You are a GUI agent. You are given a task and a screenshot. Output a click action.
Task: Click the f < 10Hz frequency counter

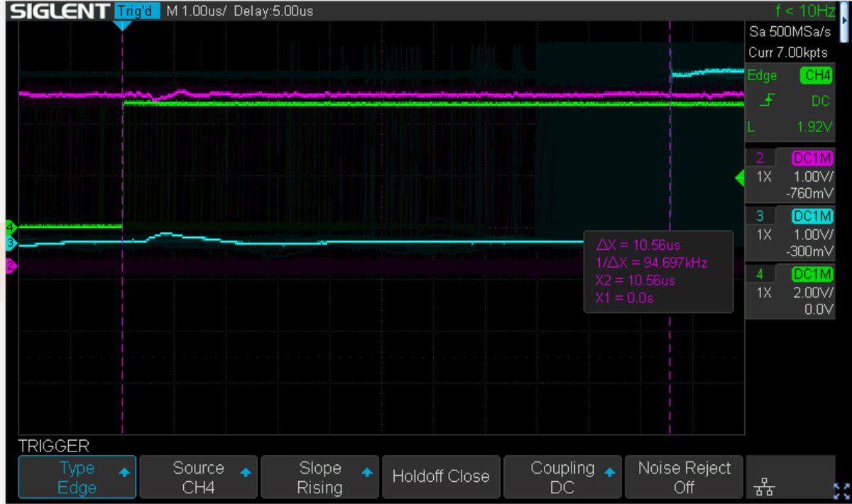[806, 11]
